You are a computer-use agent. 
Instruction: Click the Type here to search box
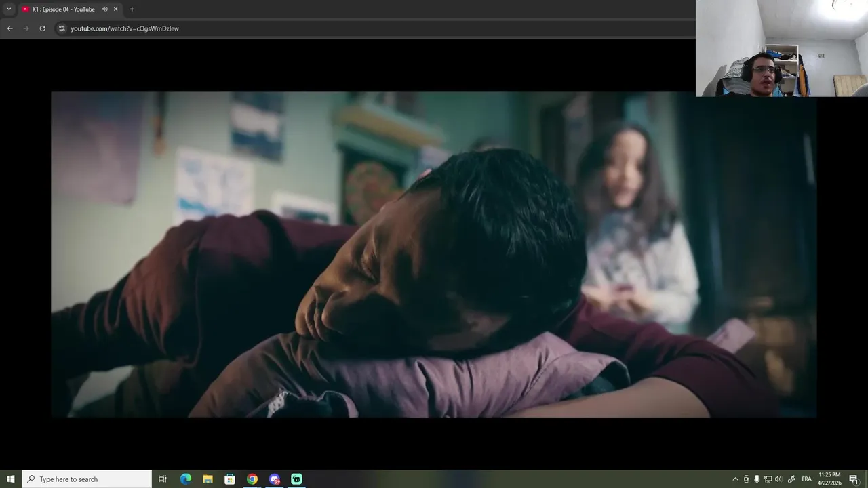[87, 479]
